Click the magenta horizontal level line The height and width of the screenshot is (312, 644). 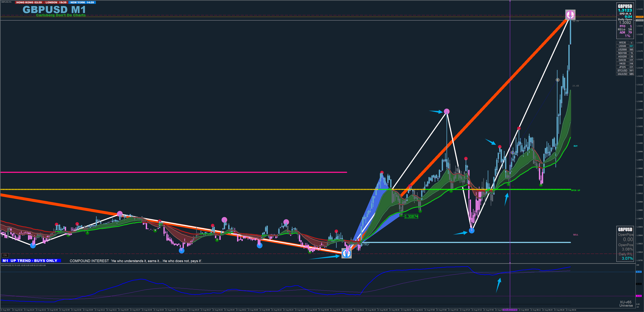(x=175, y=172)
